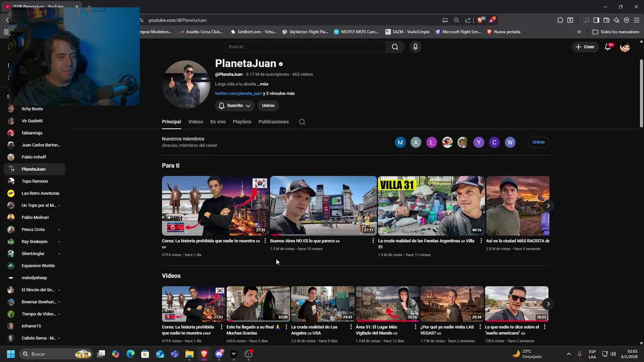Screen dimensions: 644x362
Task: Open OBS Studio from the taskbar
Action: 249,354
